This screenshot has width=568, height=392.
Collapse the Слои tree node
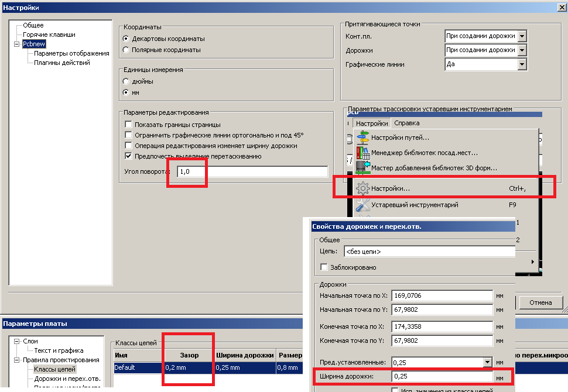16,341
